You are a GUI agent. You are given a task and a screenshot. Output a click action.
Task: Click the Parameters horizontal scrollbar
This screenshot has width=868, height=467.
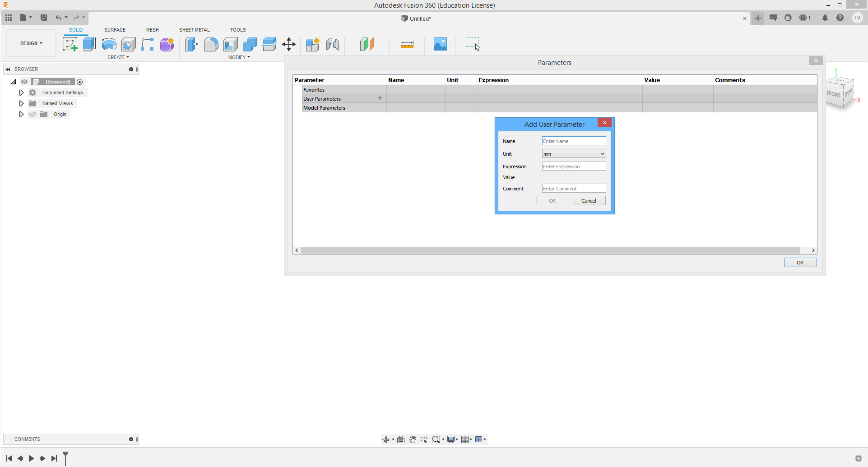click(x=550, y=250)
